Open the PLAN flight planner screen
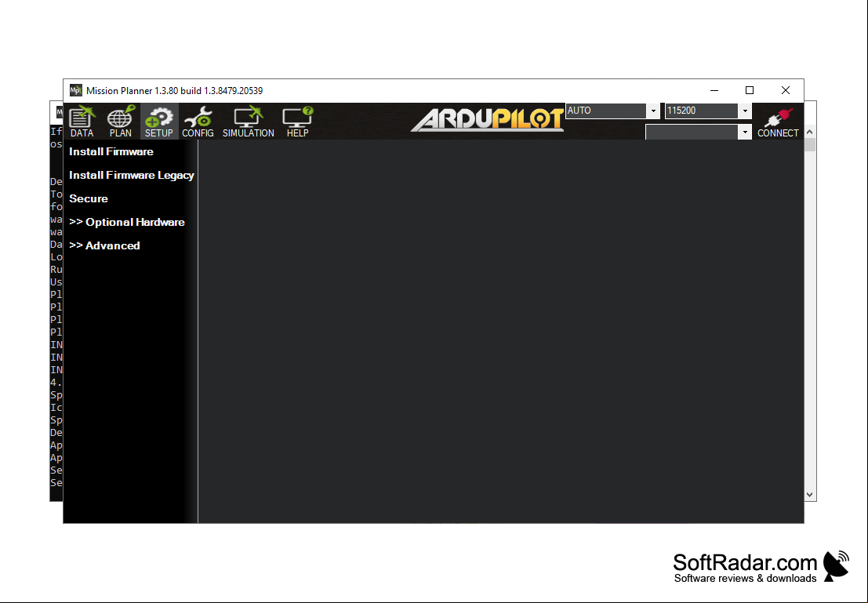The image size is (868, 603). pyautogui.click(x=121, y=121)
